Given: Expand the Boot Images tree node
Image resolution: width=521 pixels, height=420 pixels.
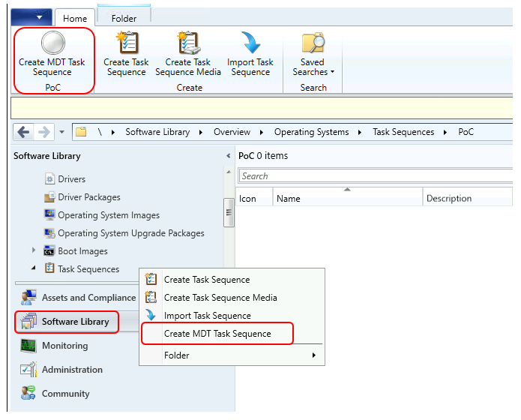Looking at the screenshot, I should (34, 251).
